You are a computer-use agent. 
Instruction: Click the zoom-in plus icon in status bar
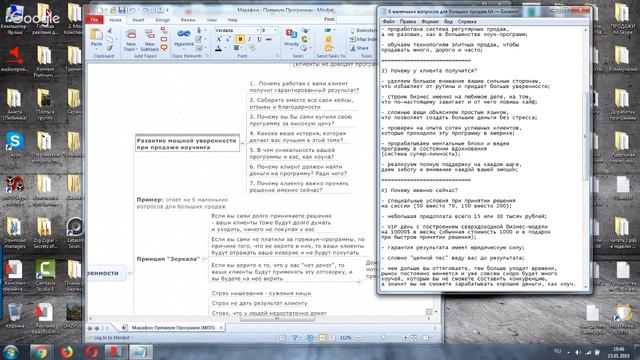[405, 338]
